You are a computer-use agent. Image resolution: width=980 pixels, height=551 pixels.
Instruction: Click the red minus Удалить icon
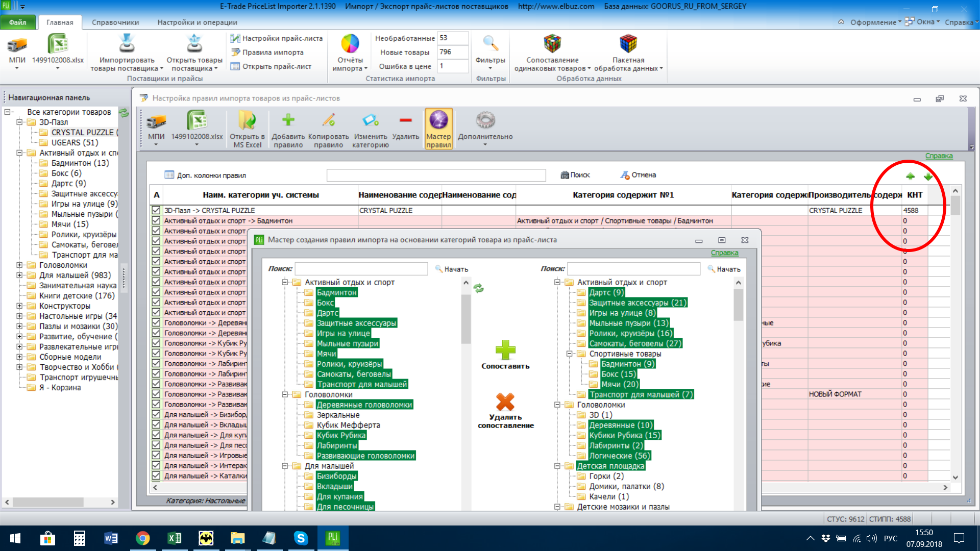pyautogui.click(x=406, y=120)
